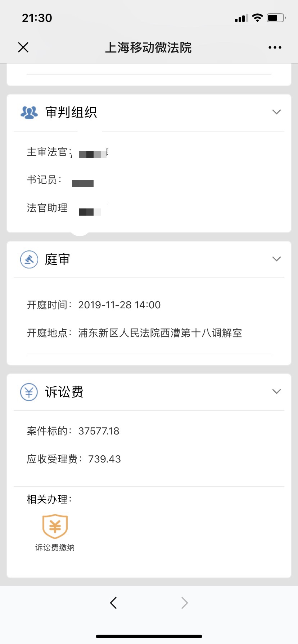Open 诉讼费缴纳 shield payment icon

(x=55, y=526)
